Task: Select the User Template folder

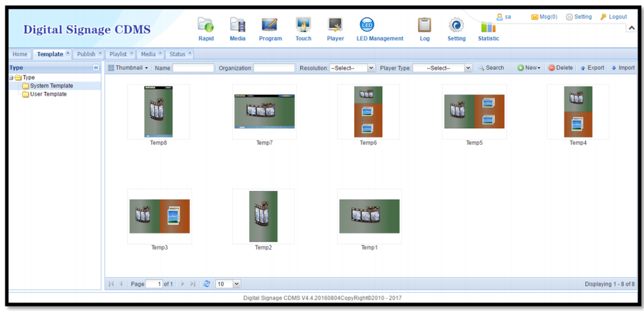Action: (x=48, y=94)
